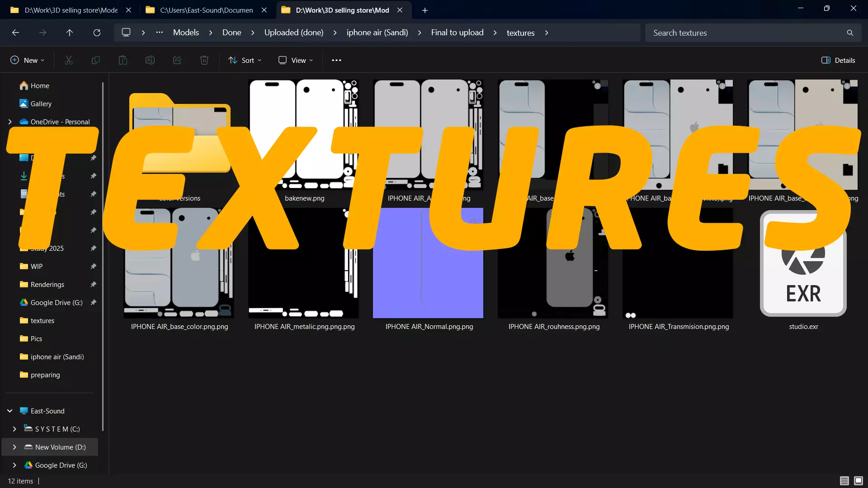868x488 pixels.
Task: Open the Sort dropdown menu
Action: point(245,60)
